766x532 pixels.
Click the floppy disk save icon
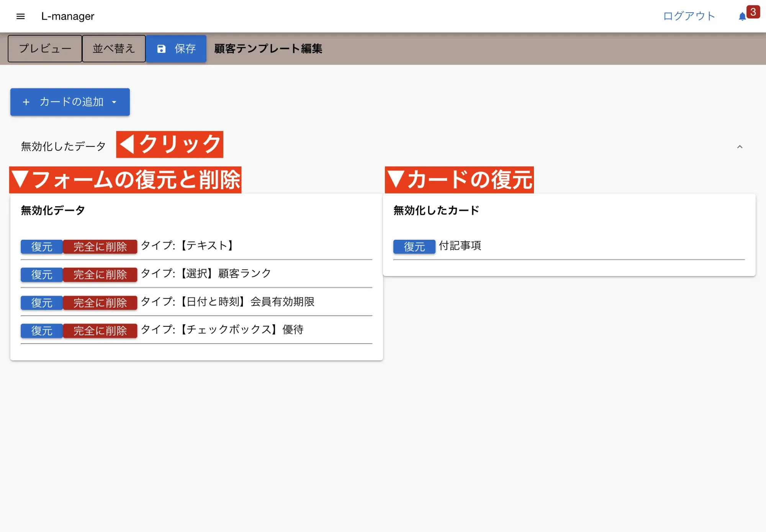(x=161, y=49)
